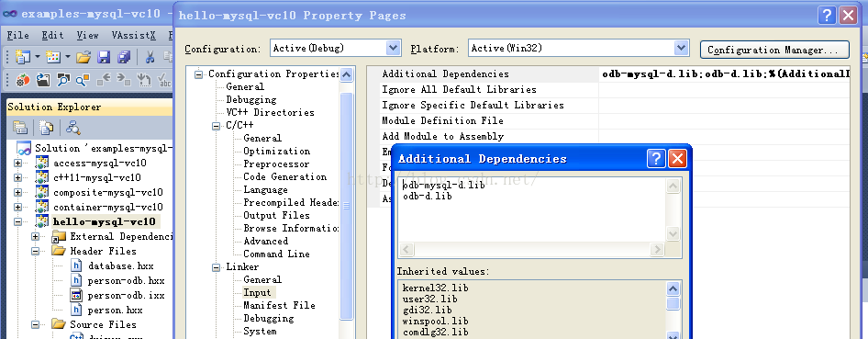Select VC++ Directories property page
The width and height of the screenshot is (868, 339).
point(270,112)
